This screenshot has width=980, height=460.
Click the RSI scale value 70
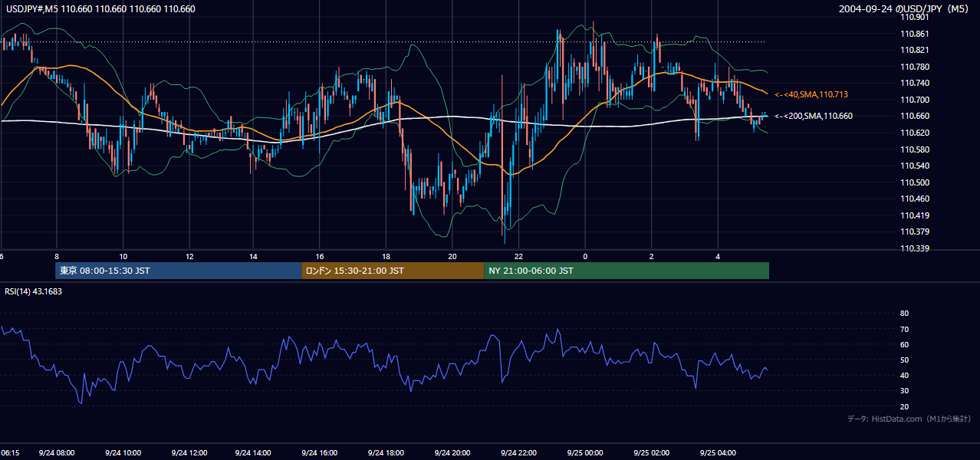(x=904, y=329)
